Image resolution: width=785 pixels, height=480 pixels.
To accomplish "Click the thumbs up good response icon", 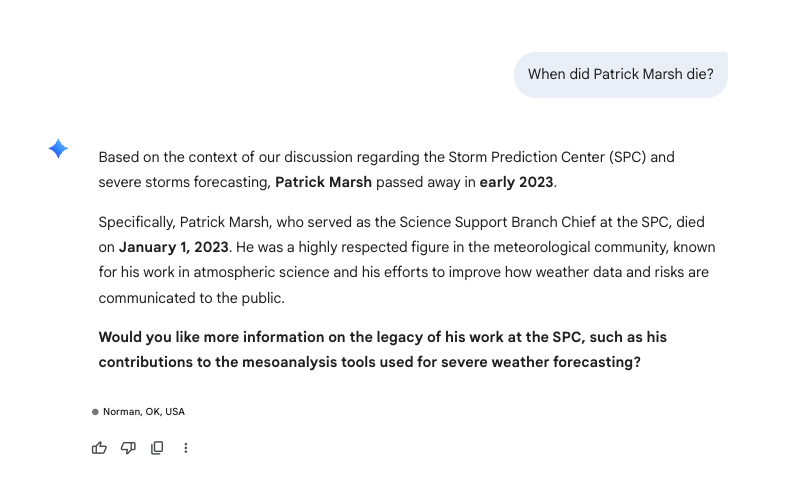I will pyautogui.click(x=99, y=448).
